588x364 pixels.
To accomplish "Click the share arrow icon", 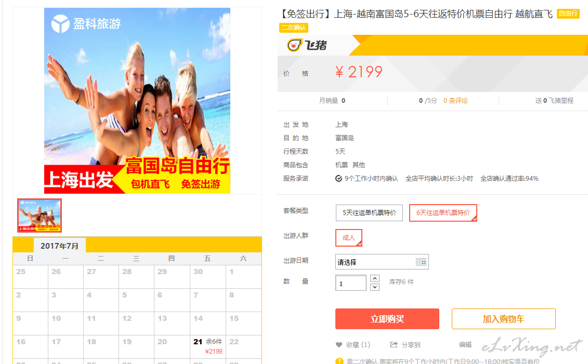I will point(394,344).
